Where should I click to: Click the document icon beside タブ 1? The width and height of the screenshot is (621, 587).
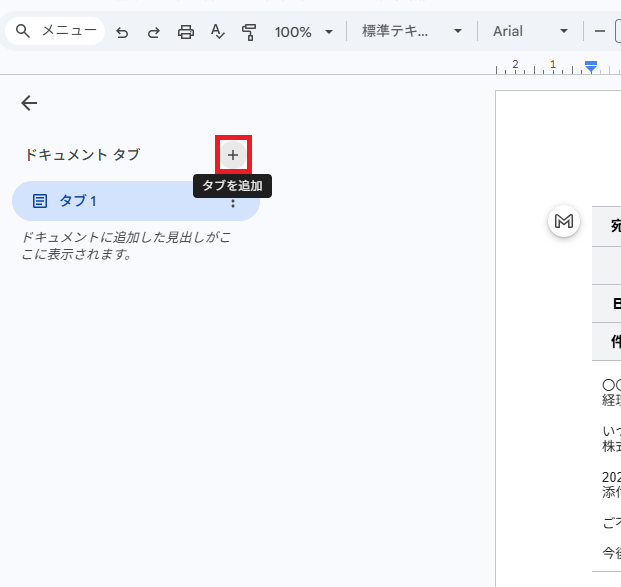(40, 201)
